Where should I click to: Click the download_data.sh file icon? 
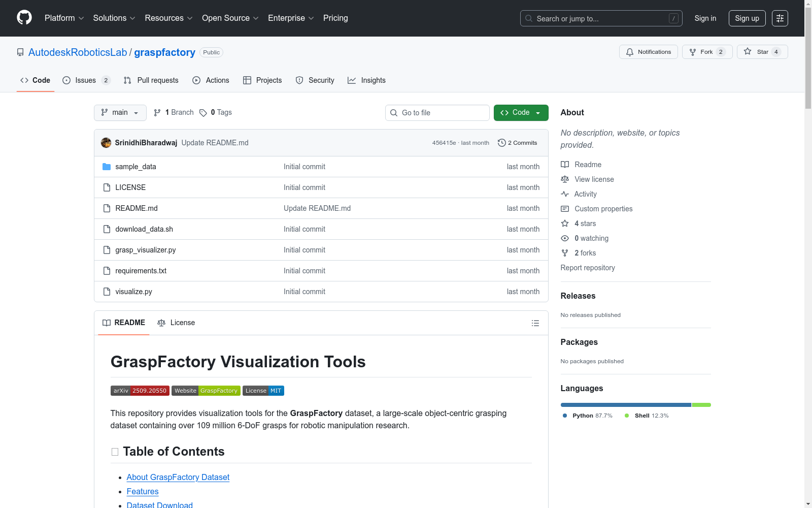click(x=107, y=229)
